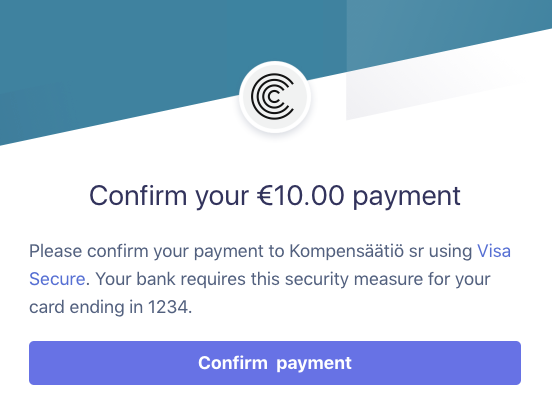Click the teal header banner background
The width and height of the screenshot is (552, 400).
point(141,53)
